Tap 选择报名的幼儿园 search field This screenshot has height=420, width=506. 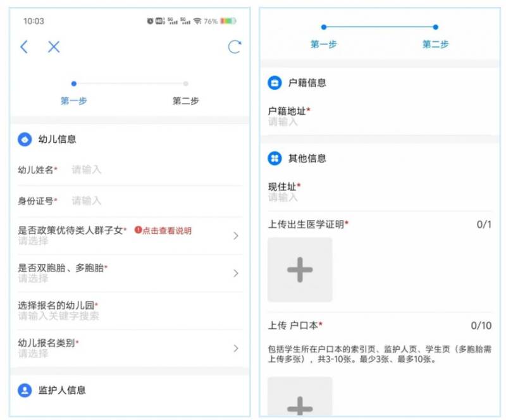tap(126, 316)
